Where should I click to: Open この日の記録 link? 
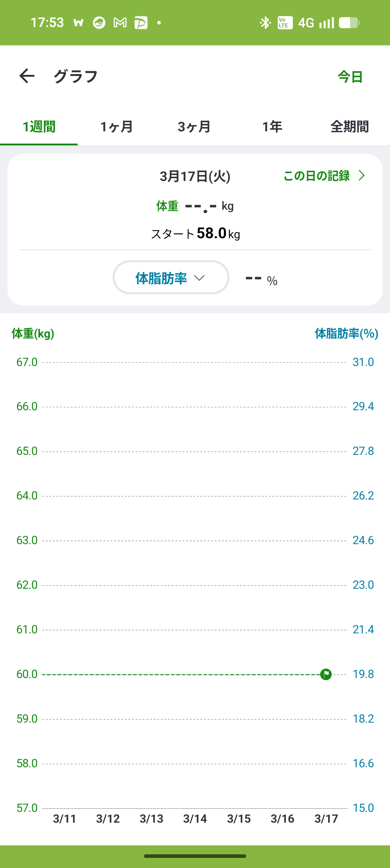(317, 176)
